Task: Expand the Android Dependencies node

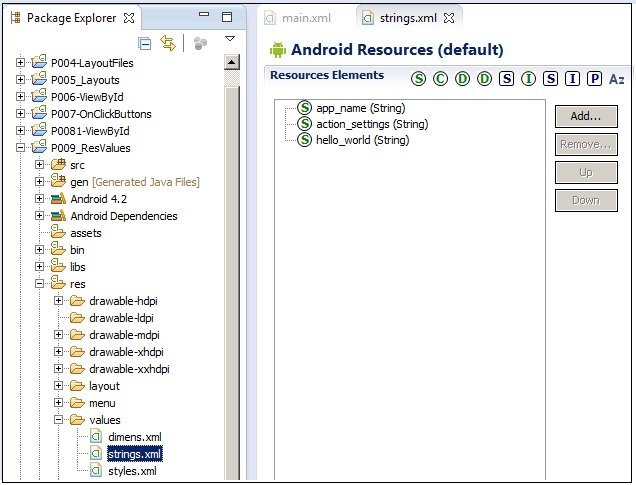Action: pyautogui.click(x=39, y=216)
